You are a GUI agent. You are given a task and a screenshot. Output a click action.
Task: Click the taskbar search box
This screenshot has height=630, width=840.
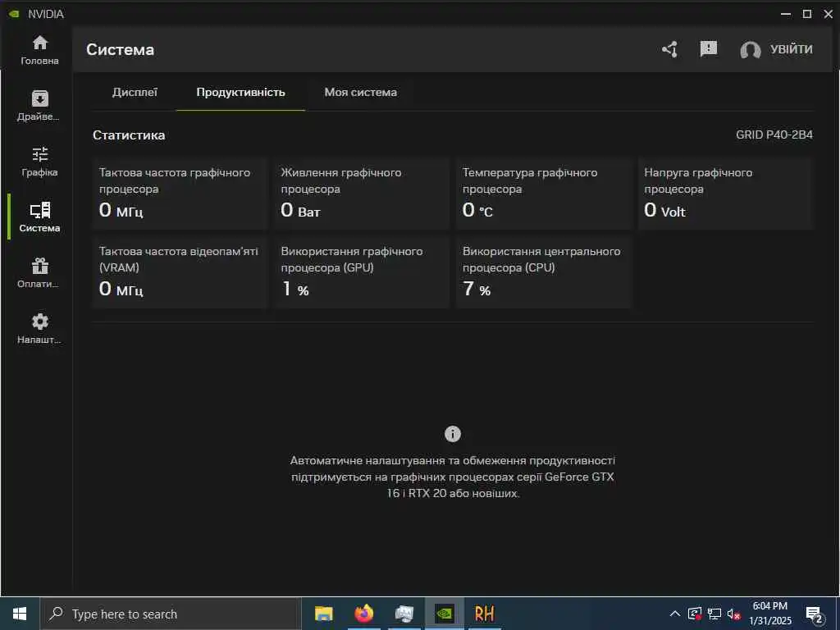click(171, 614)
